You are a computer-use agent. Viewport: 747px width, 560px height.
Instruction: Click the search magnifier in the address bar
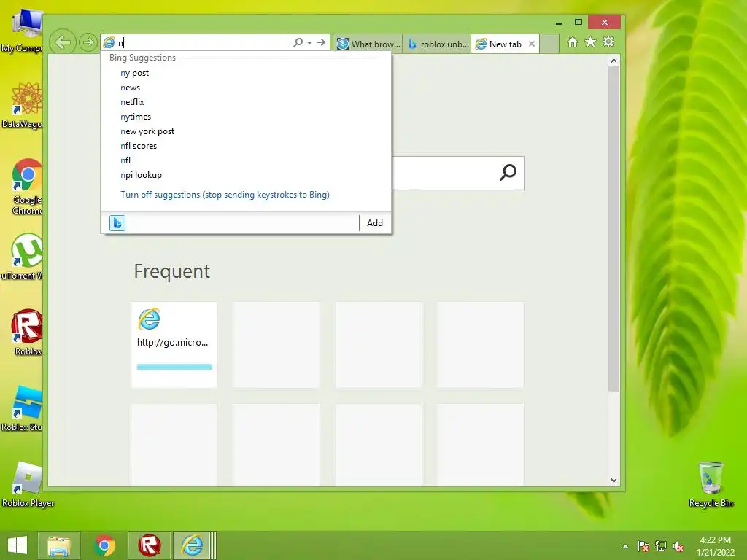coord(298,42)
